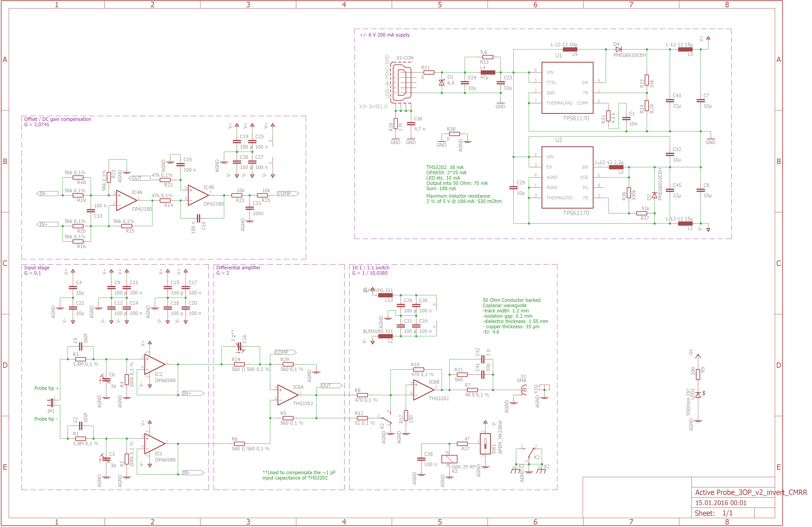Click the 'Maximum inductor resistance:' note
Viewport: 812px width, 527px height.
459,196
